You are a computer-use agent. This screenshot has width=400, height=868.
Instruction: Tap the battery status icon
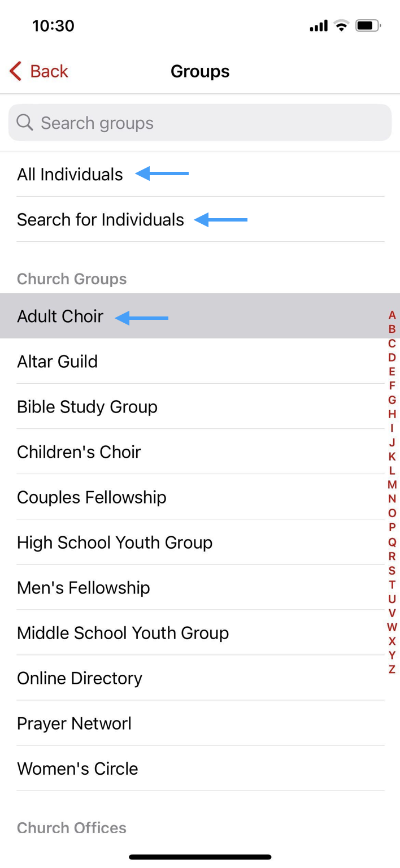pyautogui.click(x=368, y=25)
